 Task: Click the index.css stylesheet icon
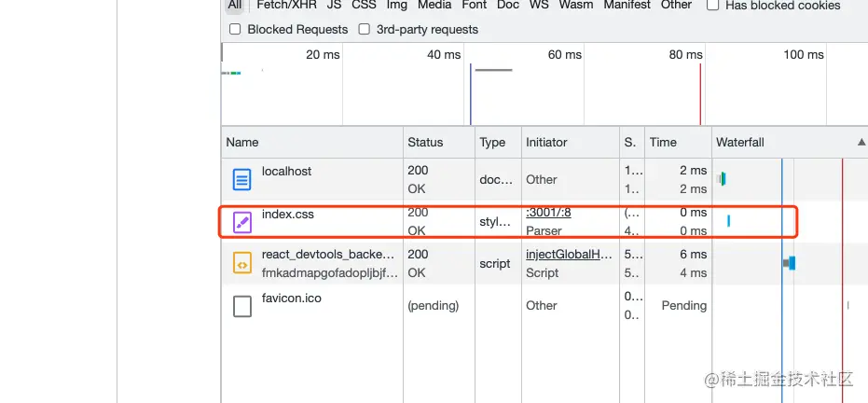click(x=241, y=223)
